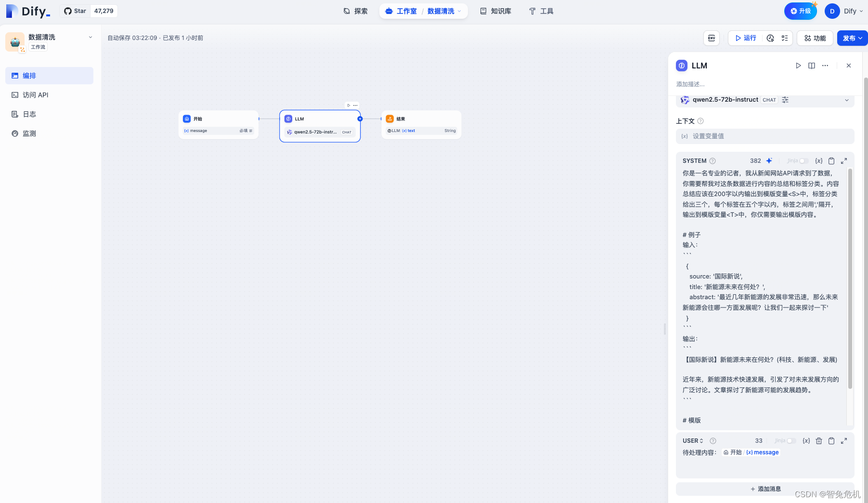Viewport: 868px width, 503px height.
Task: Expand the app name dropdown in sidebar
Action: (90, 37)
